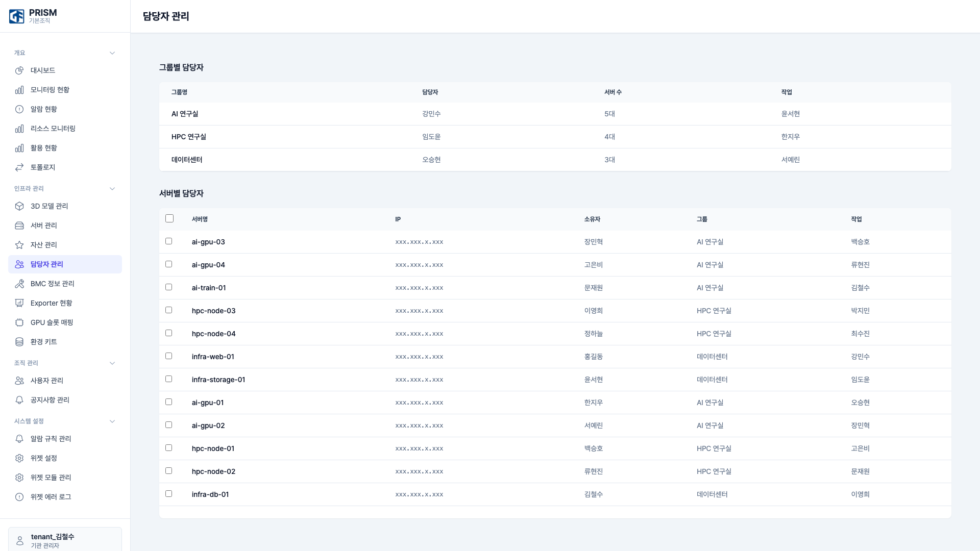This screenshot has height=551, width=980.
Task: Open the 대시보드 menu item
Action: point(65,70)
